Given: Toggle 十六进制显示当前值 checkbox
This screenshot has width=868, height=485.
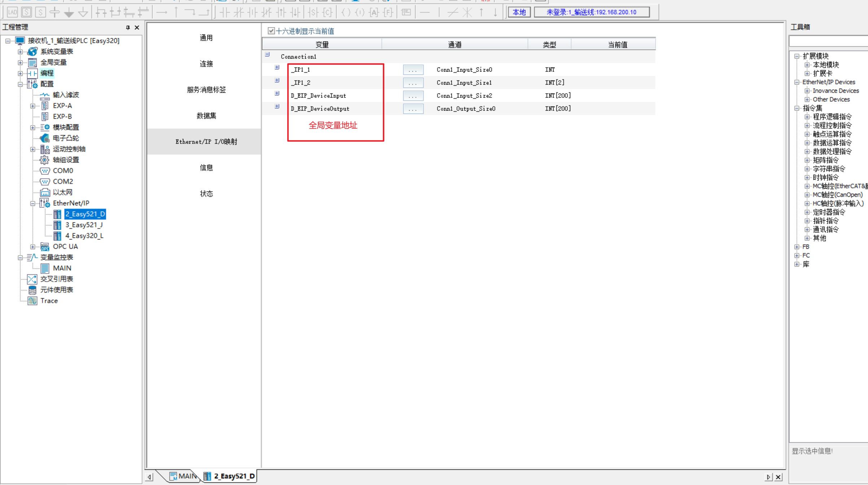Looking at the screenshot, I should (x=271, y=31).
